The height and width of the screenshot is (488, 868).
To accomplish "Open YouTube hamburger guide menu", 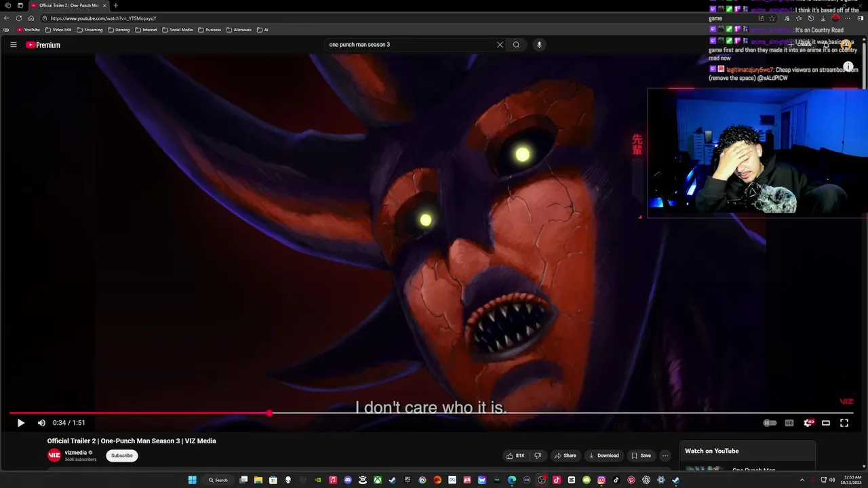I will 13,45.
